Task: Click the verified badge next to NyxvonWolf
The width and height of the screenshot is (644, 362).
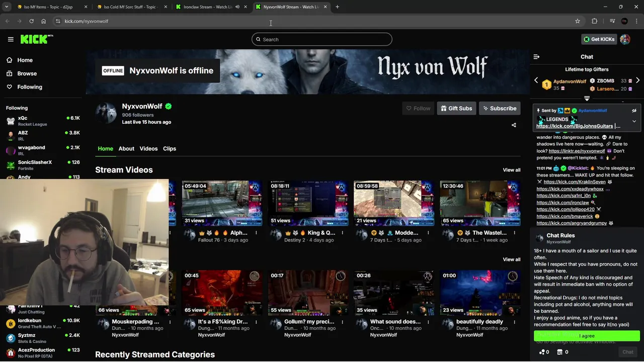Action: coord(169,106)
